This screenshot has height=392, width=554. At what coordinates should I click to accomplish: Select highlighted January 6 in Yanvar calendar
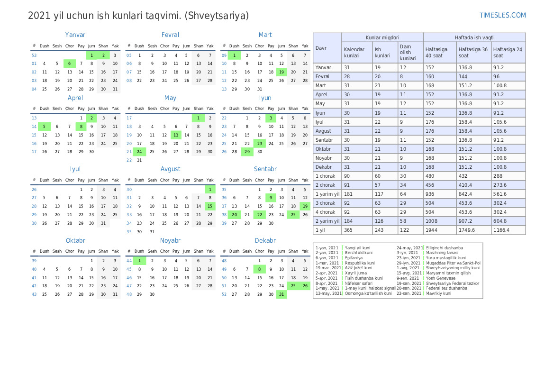click(69, 64)
